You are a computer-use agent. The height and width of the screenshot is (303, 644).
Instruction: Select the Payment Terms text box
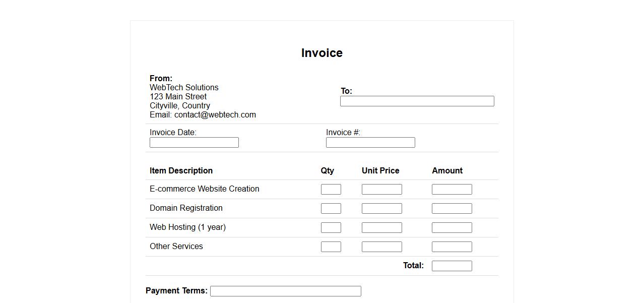click(x=285, y=291)
